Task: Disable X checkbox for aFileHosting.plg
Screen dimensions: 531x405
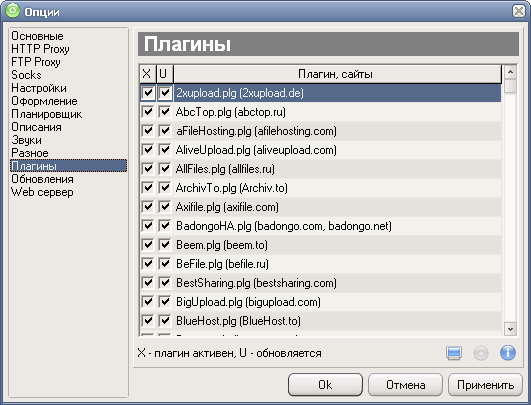Action: (x=148, y=131)
